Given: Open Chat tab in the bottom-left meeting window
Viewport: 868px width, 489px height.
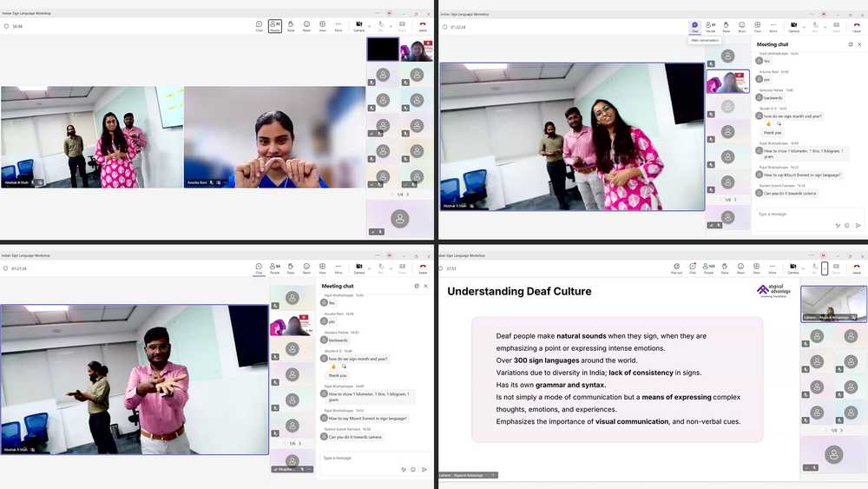Looking at the screenshot, I should click(259, 268).
